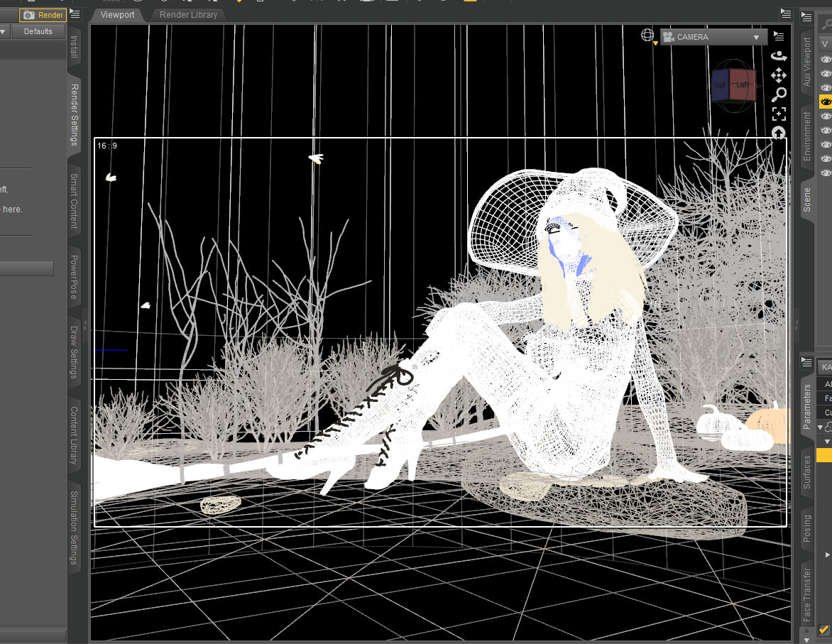
Task: Toggle the yellow checkmark box at bottom right
Action: pos(824,631)
